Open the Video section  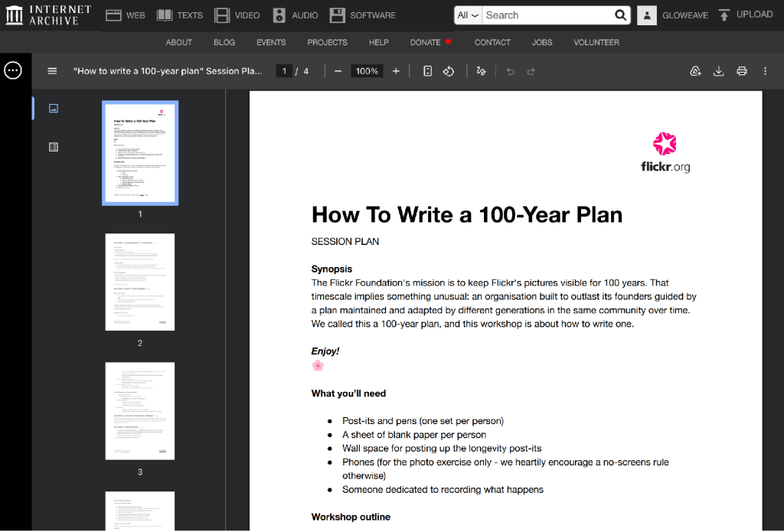click(x=237, y=15)
